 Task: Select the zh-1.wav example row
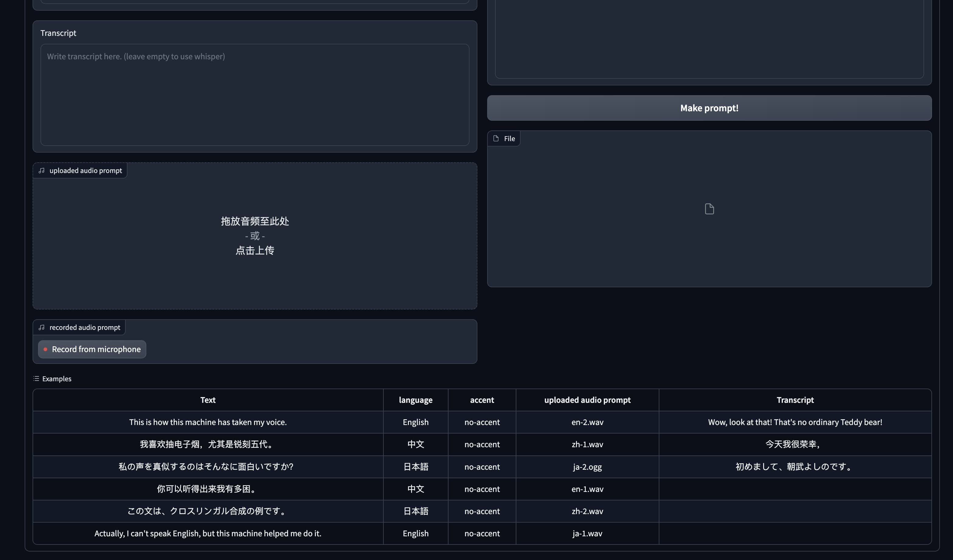click(587, 444)
